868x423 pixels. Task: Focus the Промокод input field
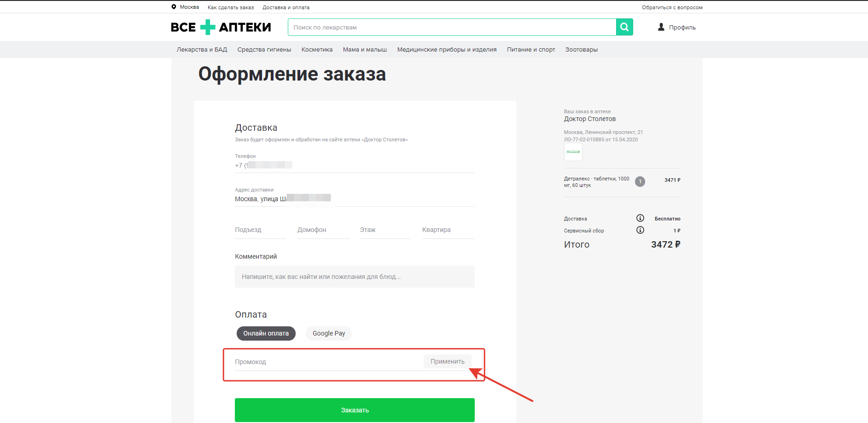[x=328, y=362]
